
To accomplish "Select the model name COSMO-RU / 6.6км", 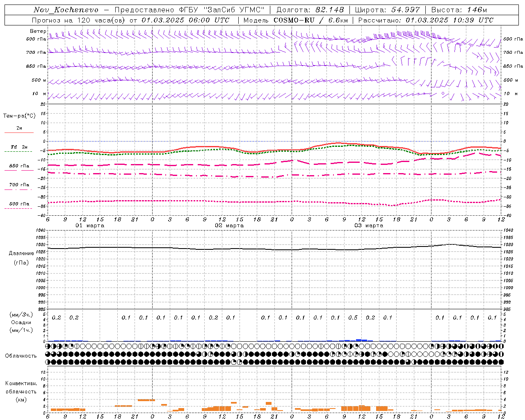I will tap(310, 20).
